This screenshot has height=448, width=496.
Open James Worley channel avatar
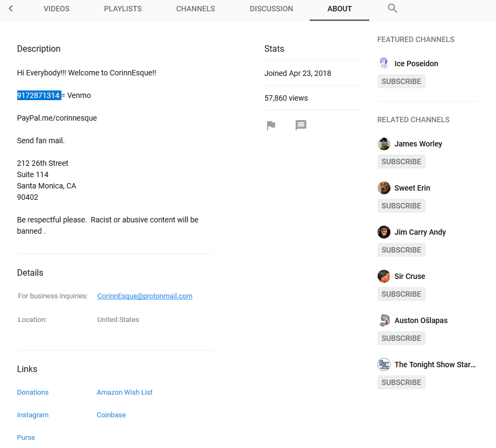[383, 144]
